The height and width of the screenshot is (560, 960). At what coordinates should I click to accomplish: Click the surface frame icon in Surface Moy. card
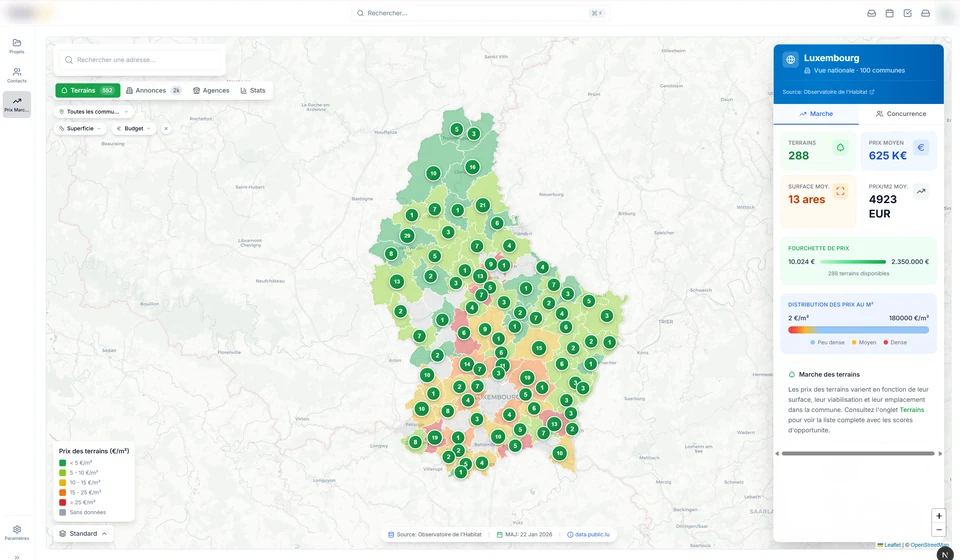pyautogui.click(x=841, y=191)
